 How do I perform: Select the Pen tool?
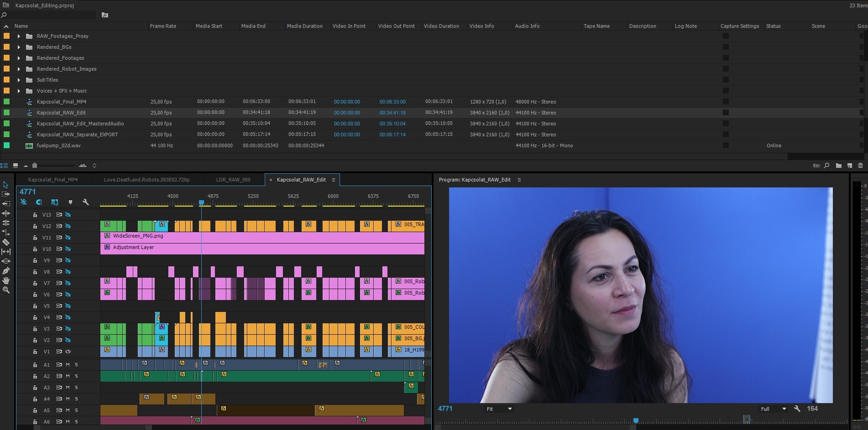(x=6, y=271)
